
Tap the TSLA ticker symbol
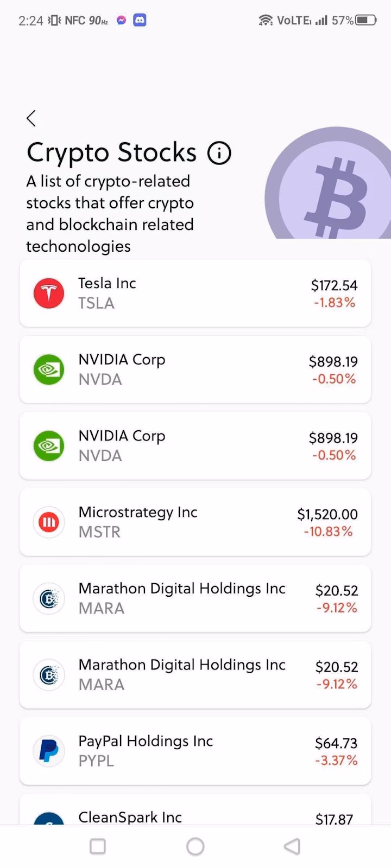point(97,303)
